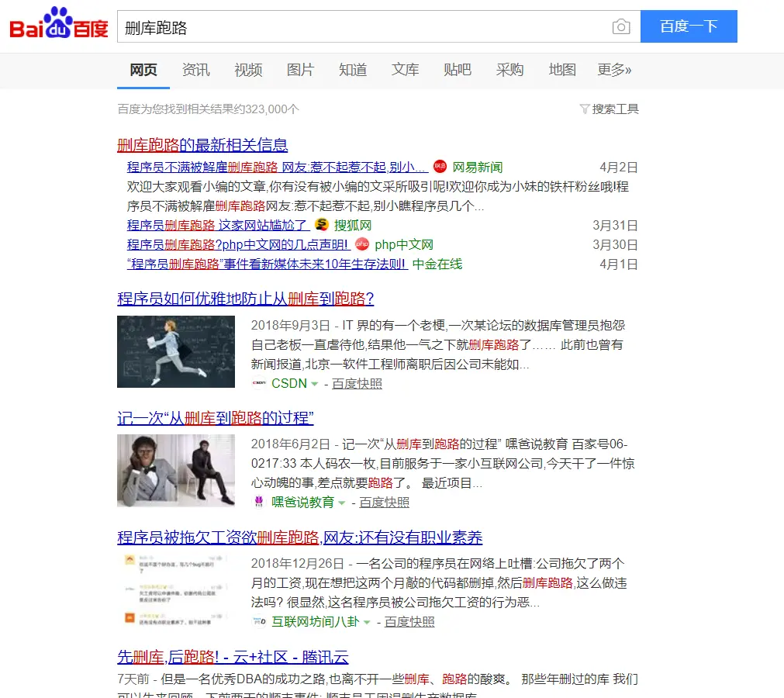Open the 地图 tab

(562, 70)
